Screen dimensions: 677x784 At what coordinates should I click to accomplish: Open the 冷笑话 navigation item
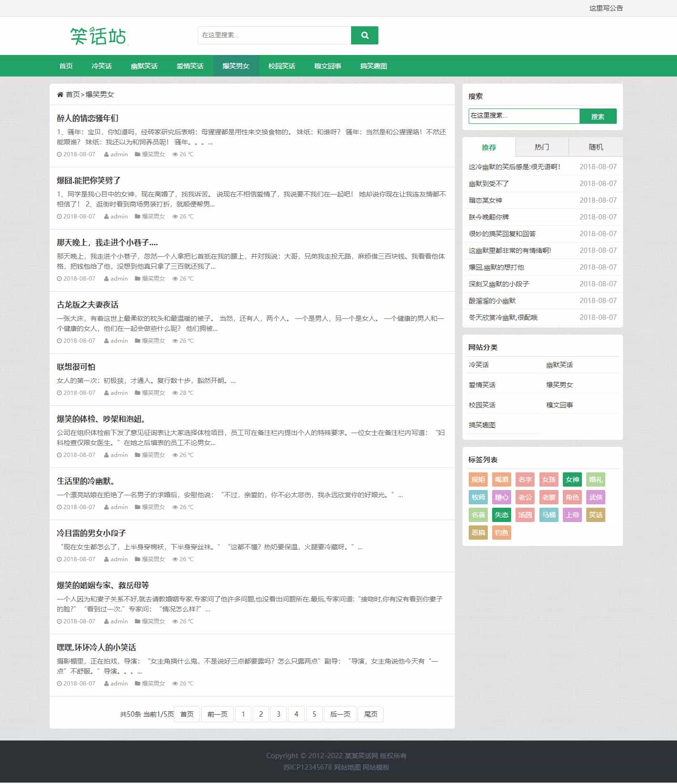click(102, 66)
